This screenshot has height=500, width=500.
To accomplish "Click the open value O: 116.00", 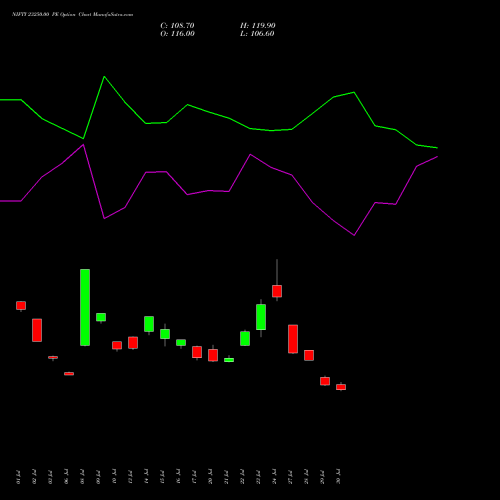I will tap(177, 34).
